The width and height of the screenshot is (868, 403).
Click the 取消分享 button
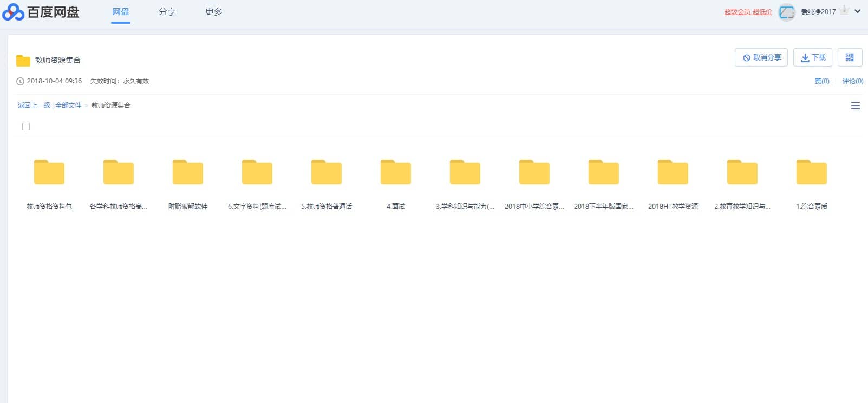(x=761, y=57)
